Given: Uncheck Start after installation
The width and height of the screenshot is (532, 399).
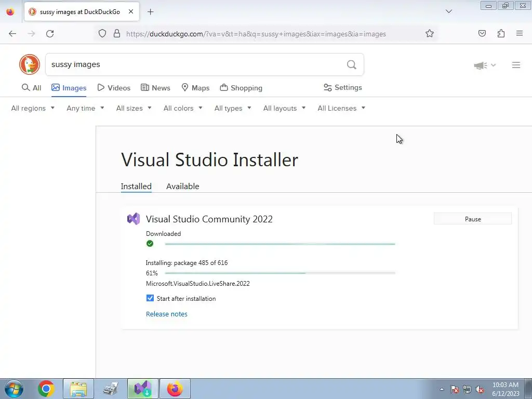Looking at the screenshot, I should coord(150,298).
